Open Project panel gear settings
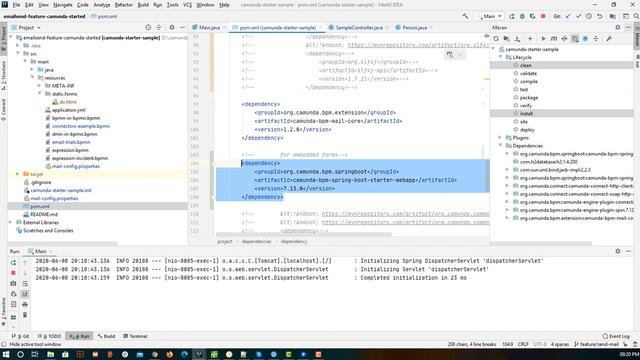Screen dimensions: 640x360 point(172,27)
